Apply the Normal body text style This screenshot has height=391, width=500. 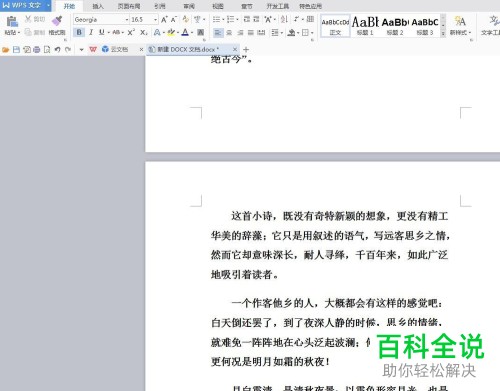pos(335,26)
